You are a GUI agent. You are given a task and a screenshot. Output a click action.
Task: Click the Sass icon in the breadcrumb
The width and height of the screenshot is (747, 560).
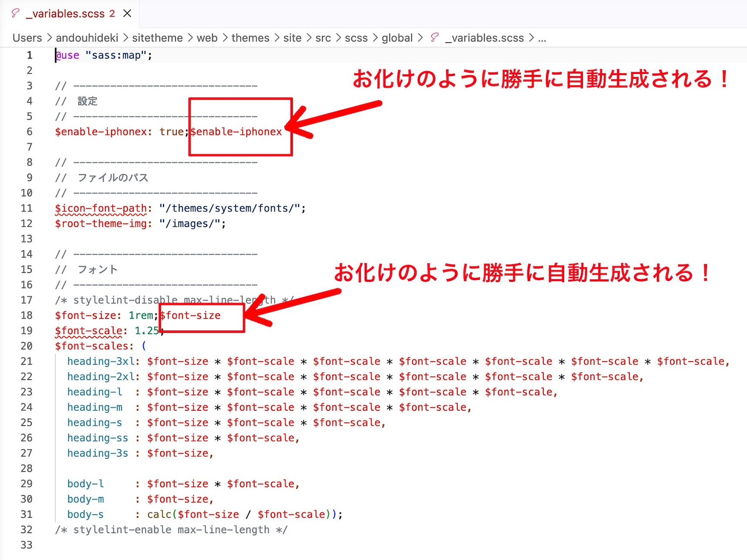tap(434, 38)
